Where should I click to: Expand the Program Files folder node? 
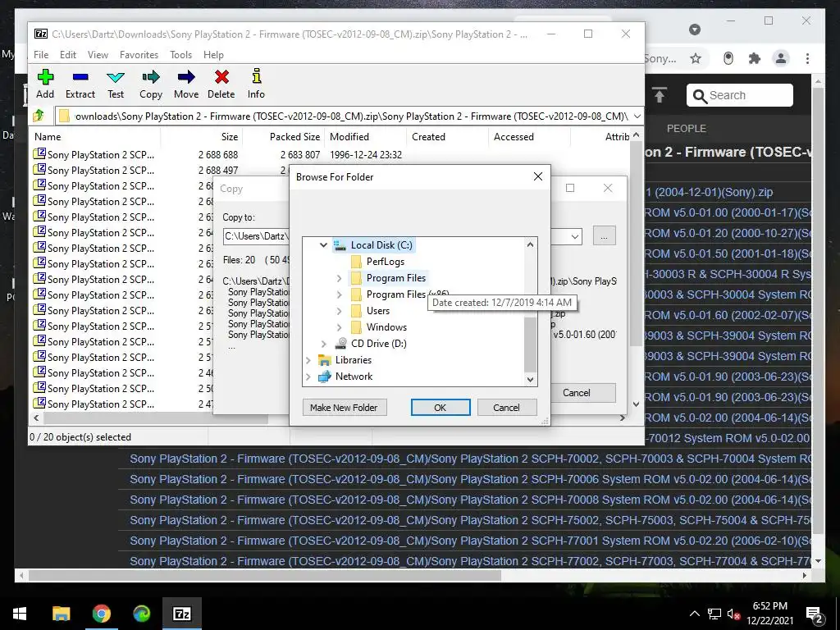pos(339,278)
